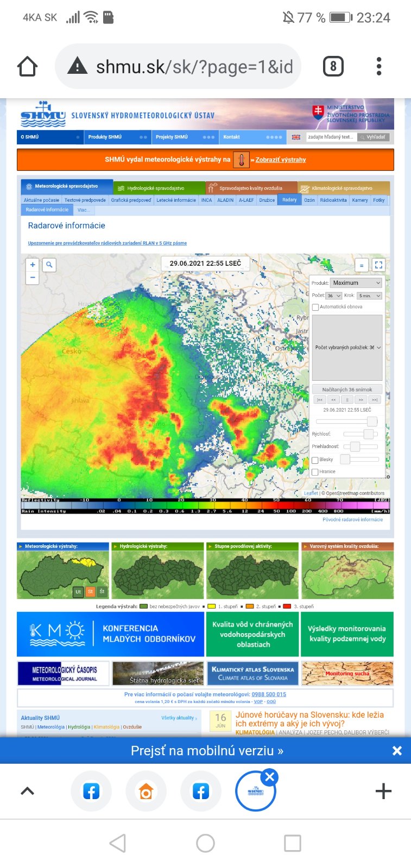
Task: Open the Družice menu item
Action: click(267, 200)
